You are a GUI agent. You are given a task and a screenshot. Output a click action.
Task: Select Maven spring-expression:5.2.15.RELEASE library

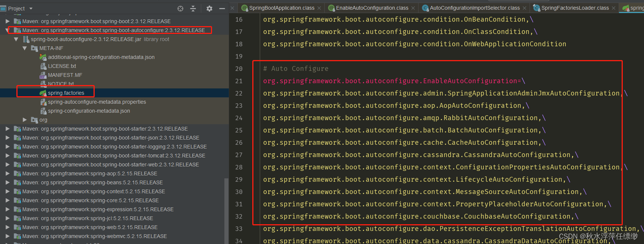click(x=98, y=209)
